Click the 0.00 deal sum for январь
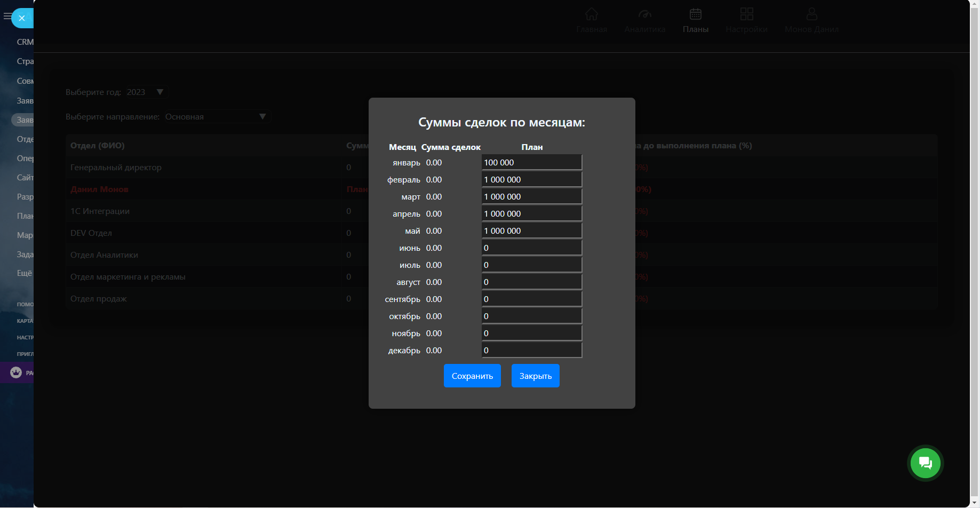980x508 pixels. (434, 162)
